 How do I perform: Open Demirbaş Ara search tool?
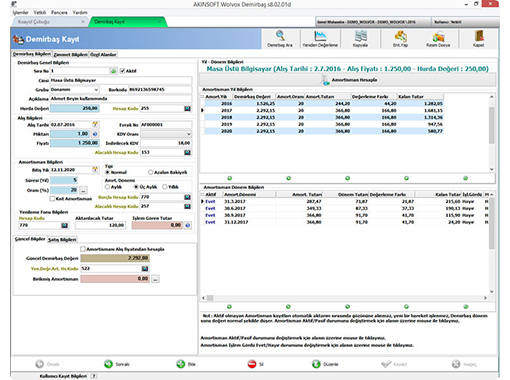point(280,39)
